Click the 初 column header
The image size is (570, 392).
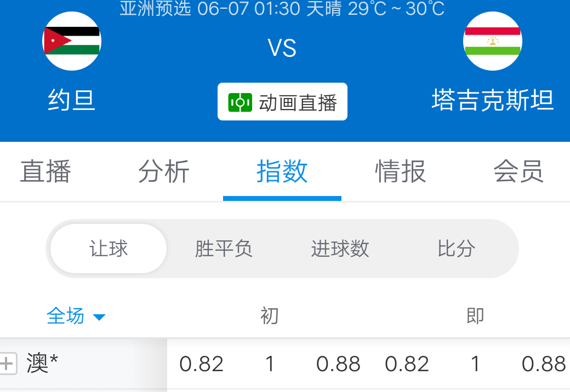click(x=269, y=316)
